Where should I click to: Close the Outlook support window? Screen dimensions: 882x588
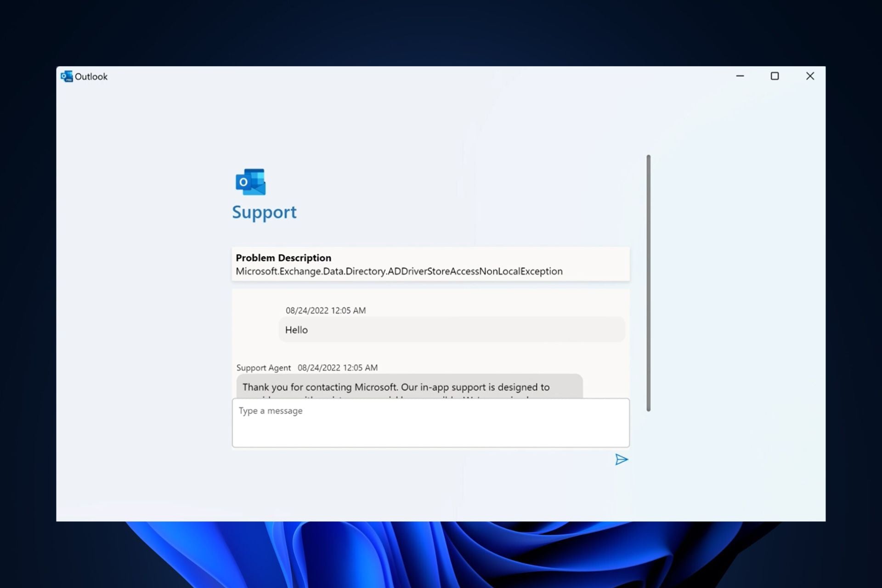tap(810, 76)
